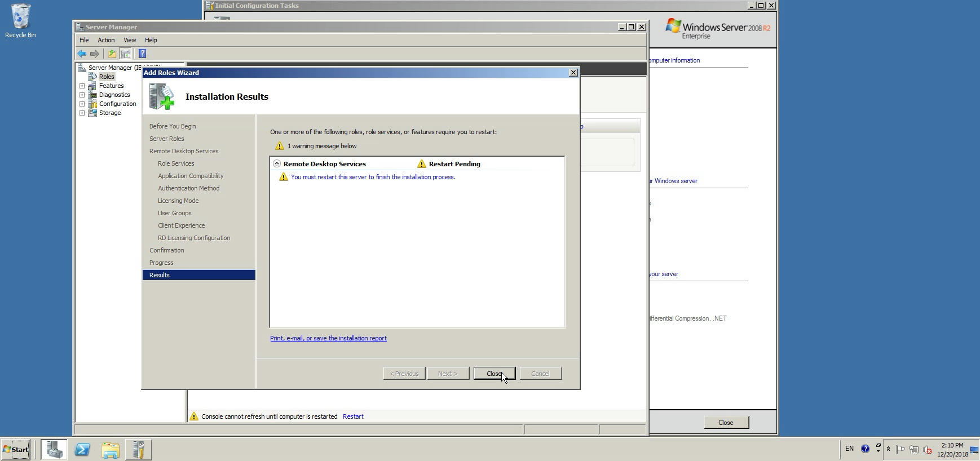This screenshot has width=980, height=461.
Task: Open Help via the blue question mark toolbar icon
Action: [x=142, y=54]
